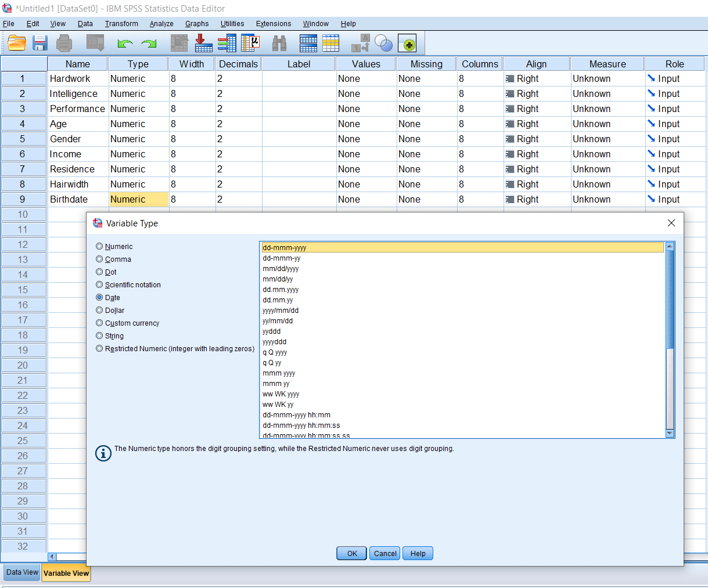Open the Find tool
Screen dimensions: 708x588
280,42
